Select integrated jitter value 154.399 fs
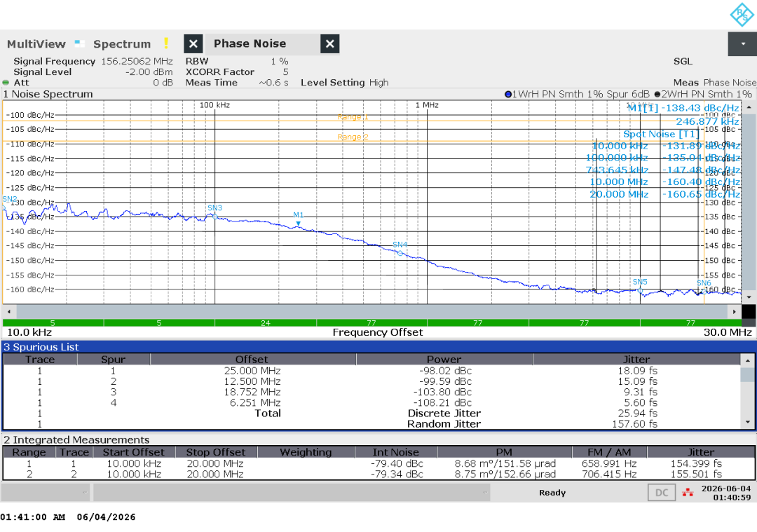 [696, 464]
